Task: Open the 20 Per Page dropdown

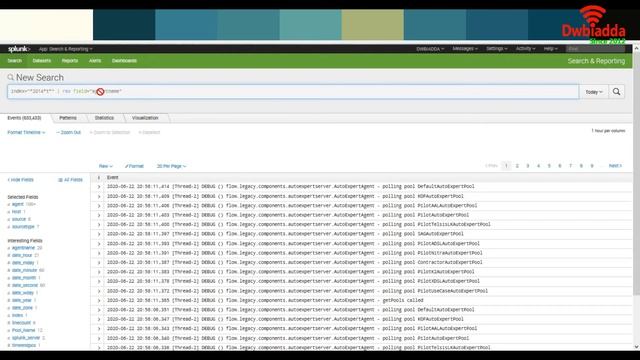Action: click(171, 166)
